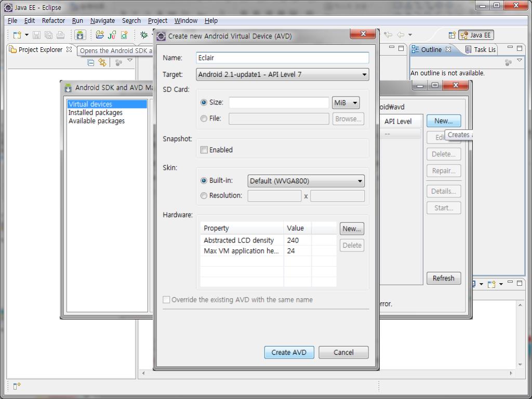
Task: Click the Open Perspective icon beside Java EE
Action: 452,35
